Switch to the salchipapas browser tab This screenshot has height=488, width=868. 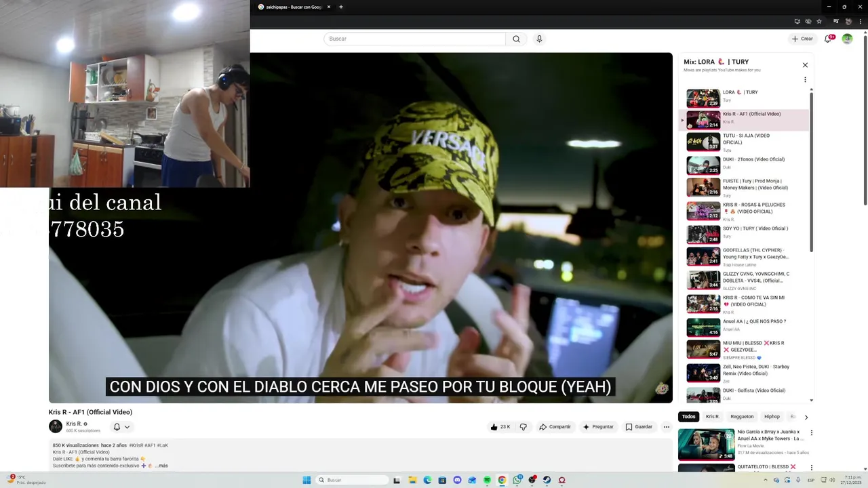click(294, 7)
